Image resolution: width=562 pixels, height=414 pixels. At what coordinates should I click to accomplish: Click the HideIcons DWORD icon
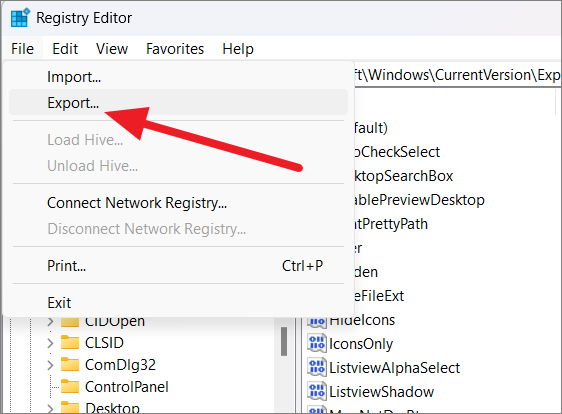click(x=317, y=322)
